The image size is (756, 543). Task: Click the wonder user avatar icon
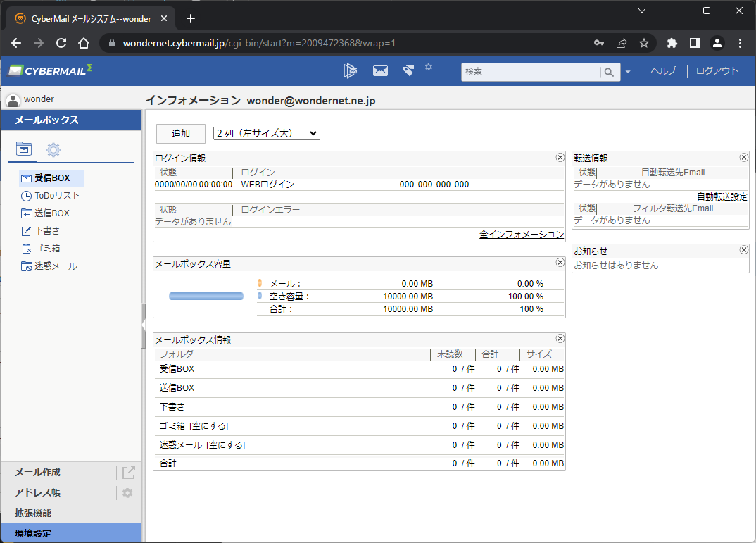pyautogui.click(x=13, y=100)
